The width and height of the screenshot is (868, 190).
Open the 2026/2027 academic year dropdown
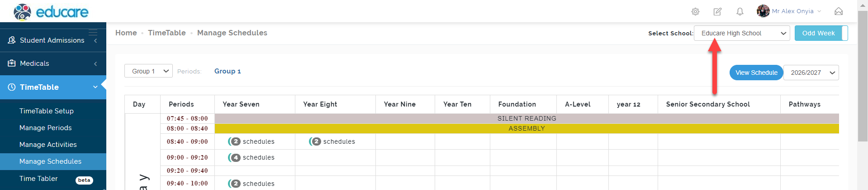[811, 73]
